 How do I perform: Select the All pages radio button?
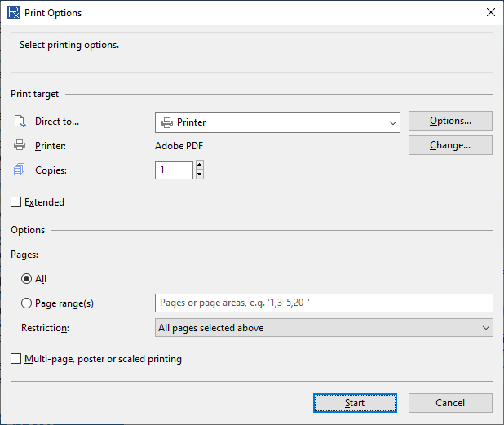coord(26,279)
